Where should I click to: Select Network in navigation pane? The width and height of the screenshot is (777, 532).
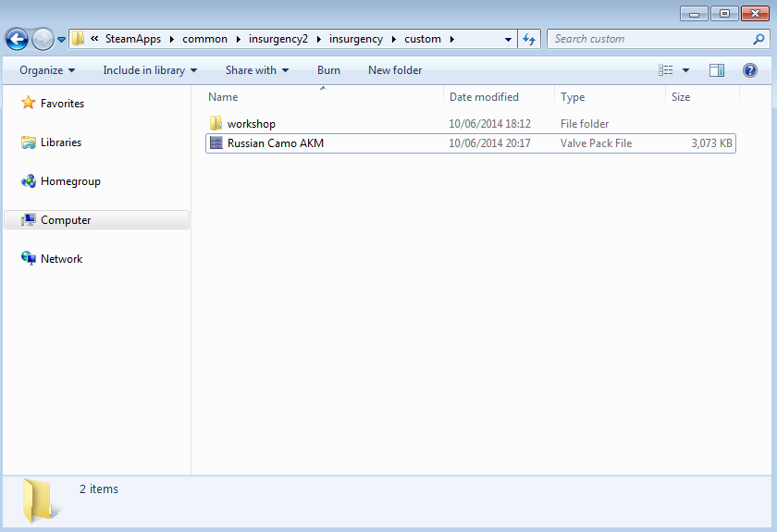[x=61, y=259]
